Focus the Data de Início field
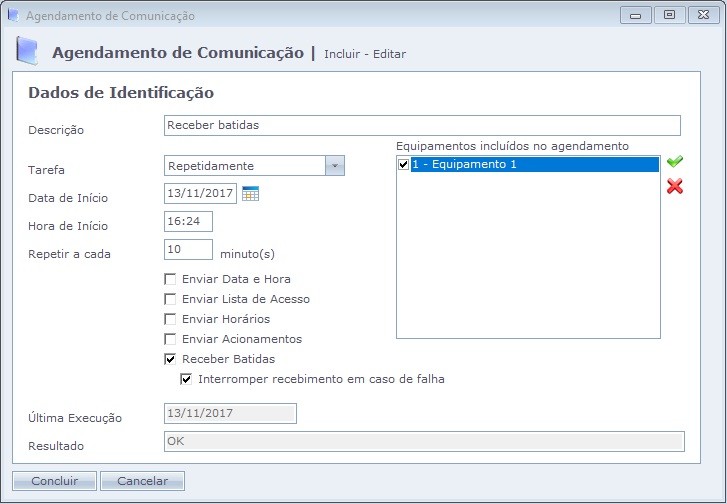 (200, 194)
